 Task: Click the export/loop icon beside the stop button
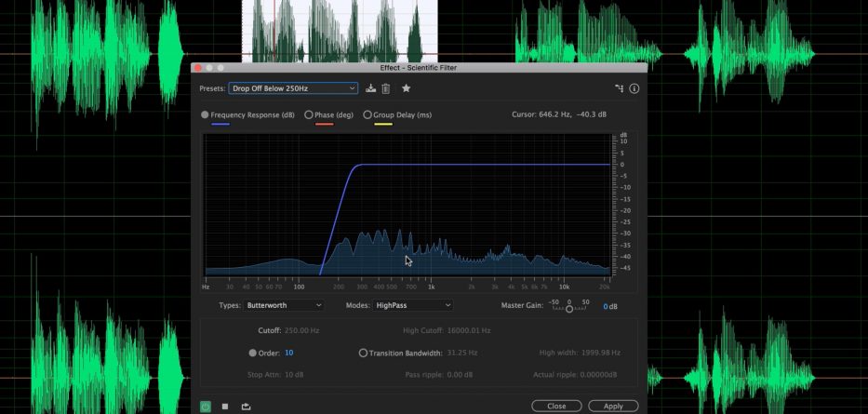click(x=246, y=406)
